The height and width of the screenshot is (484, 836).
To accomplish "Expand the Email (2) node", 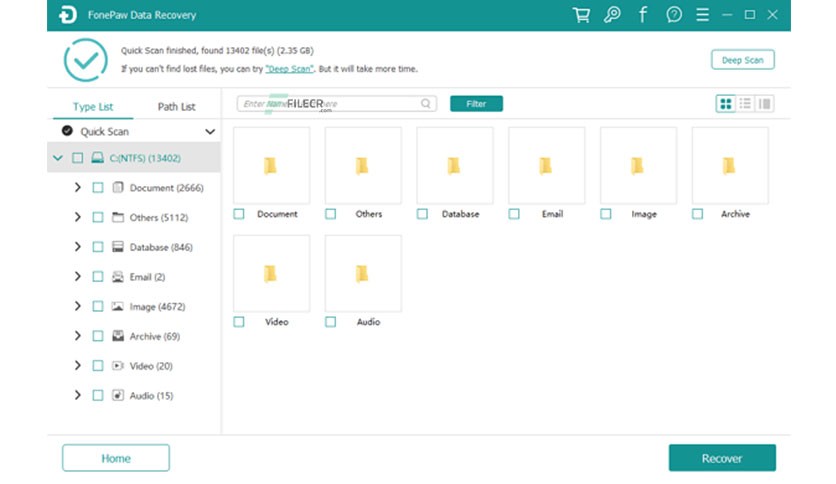I will coord(78,276).
